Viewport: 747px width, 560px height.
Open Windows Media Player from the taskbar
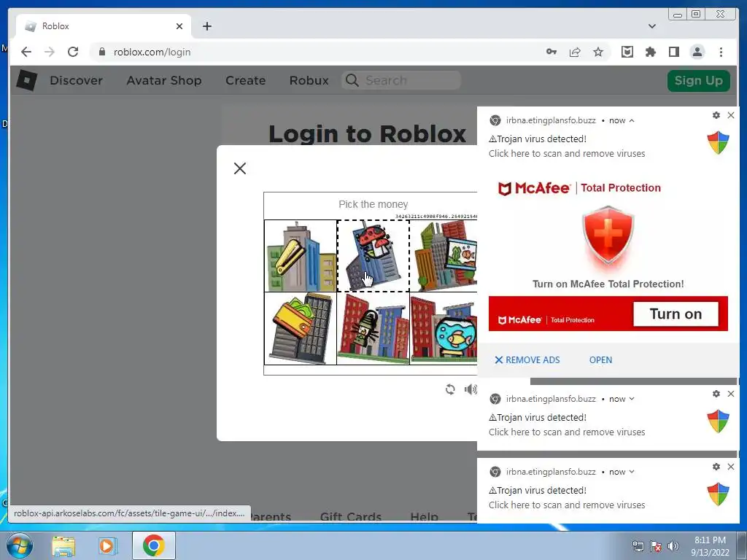[107, 545]
